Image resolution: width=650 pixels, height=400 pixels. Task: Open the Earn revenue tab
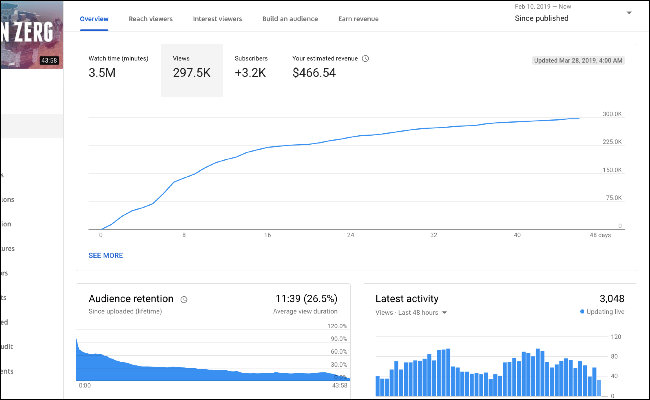[x=358, y=19]
